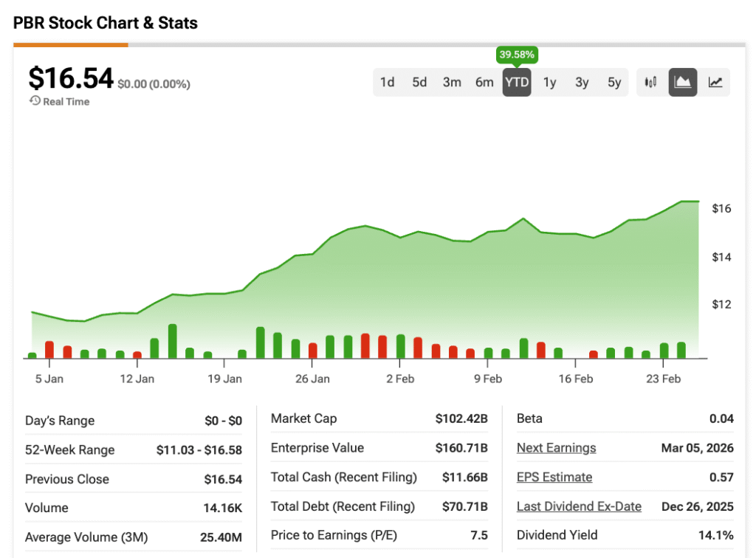Select the area chart view icon
This screenshot has height=558, width=756.
coord(682,83)
